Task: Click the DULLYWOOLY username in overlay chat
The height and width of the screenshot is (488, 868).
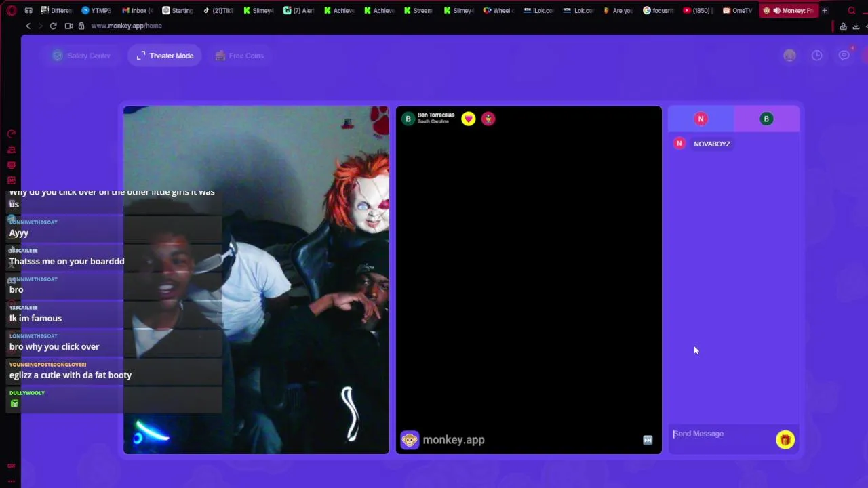Action: click(x=27, y=393)
